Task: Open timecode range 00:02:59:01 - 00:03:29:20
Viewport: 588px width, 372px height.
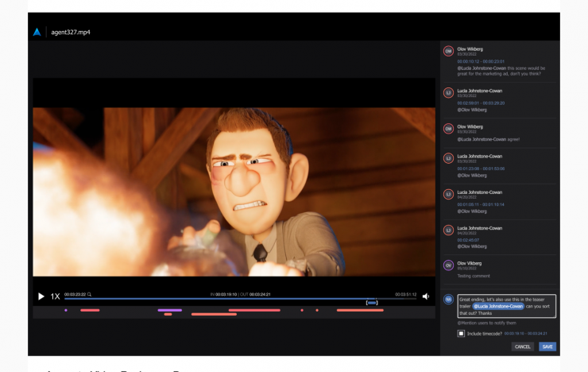Action: click(x=481, y=103)
